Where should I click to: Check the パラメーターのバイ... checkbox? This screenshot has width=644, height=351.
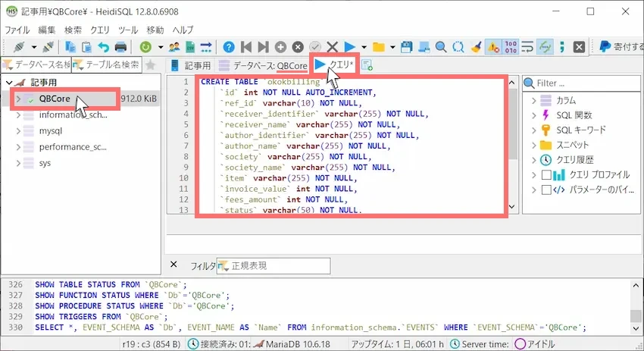click(546, 190)
